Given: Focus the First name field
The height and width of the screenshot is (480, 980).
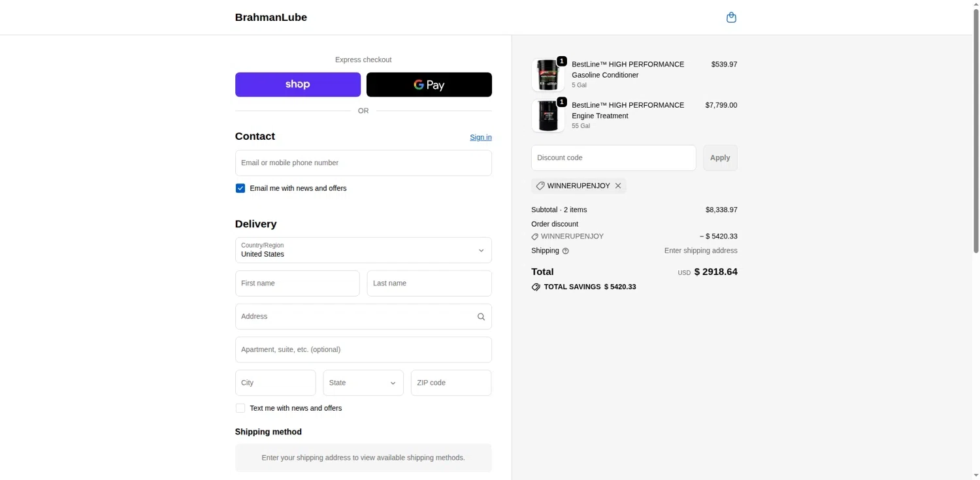Looking at the screenshot, I should [x=297, y=283].
